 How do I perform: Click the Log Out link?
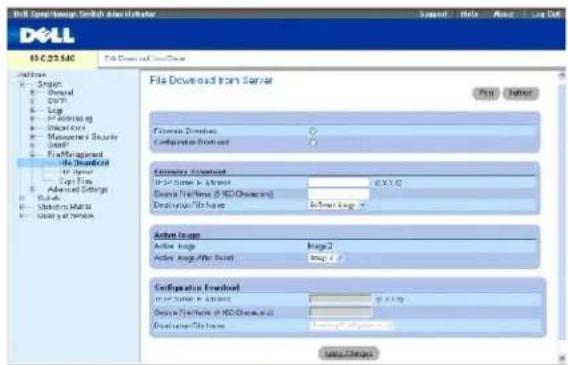pos(546,14)
